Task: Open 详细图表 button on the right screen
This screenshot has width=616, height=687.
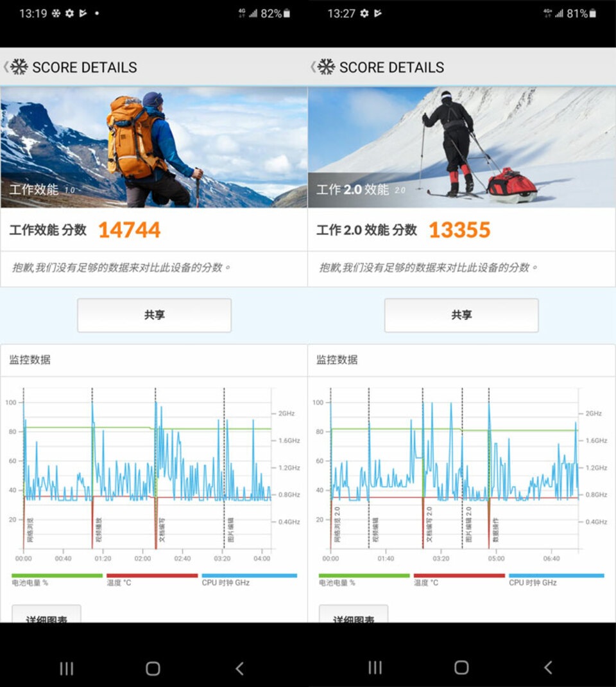Action: pyautogui.click(x=354, y=614)
